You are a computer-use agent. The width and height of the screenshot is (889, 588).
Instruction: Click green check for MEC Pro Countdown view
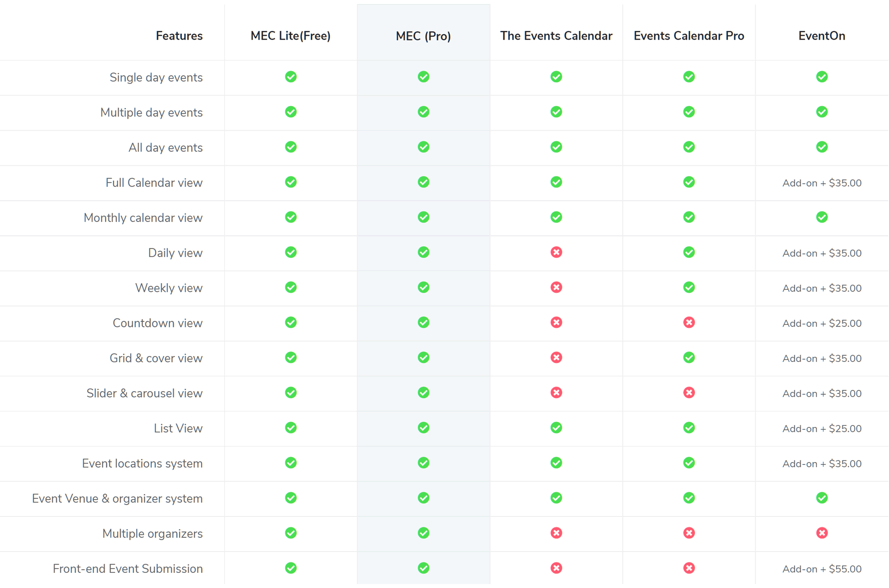[x=423, y=323]
